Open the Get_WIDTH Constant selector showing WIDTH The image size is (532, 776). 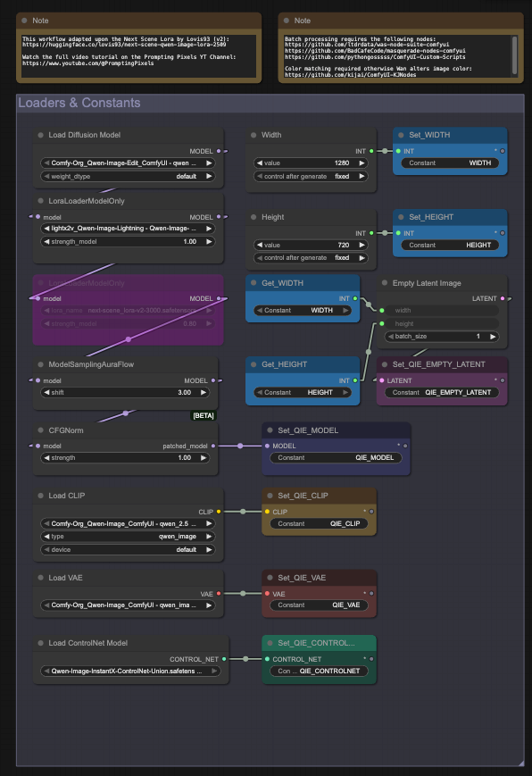pyautogui.click(x=303, y=311)
